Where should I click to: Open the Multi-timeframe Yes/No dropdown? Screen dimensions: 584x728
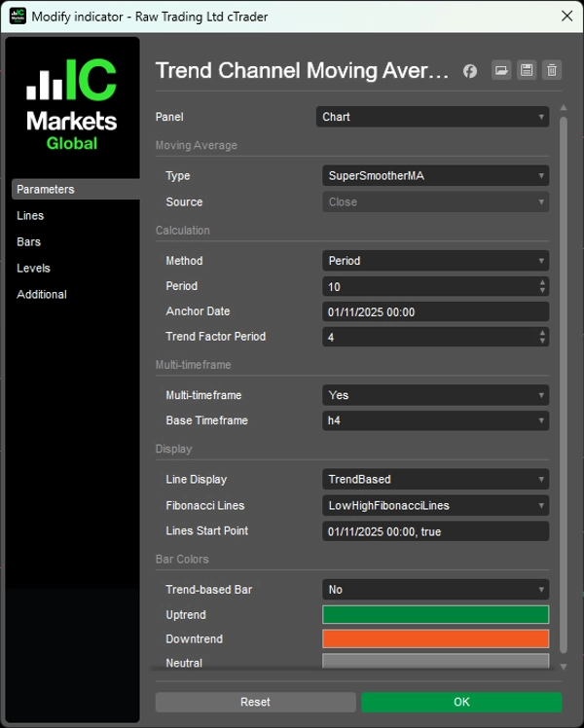pos(435,395)
